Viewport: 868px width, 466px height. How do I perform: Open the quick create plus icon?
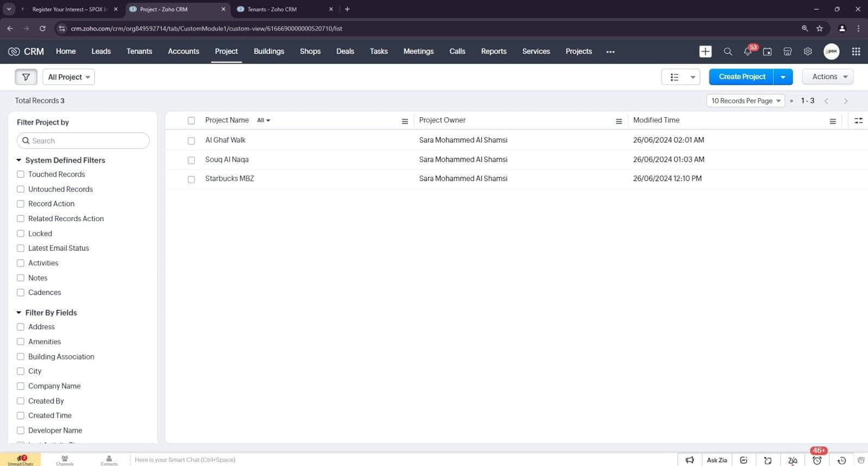click(705, 52)
